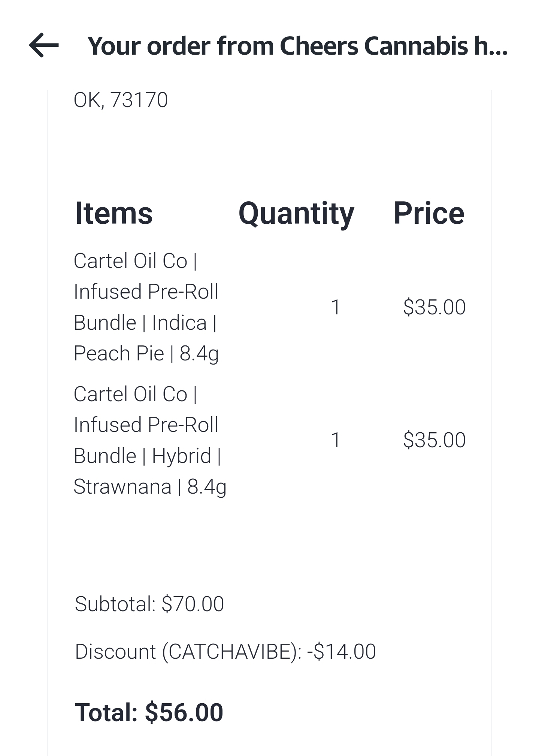Select the $56.00 total amount
539x756 pixels.
tap(184, 712)
